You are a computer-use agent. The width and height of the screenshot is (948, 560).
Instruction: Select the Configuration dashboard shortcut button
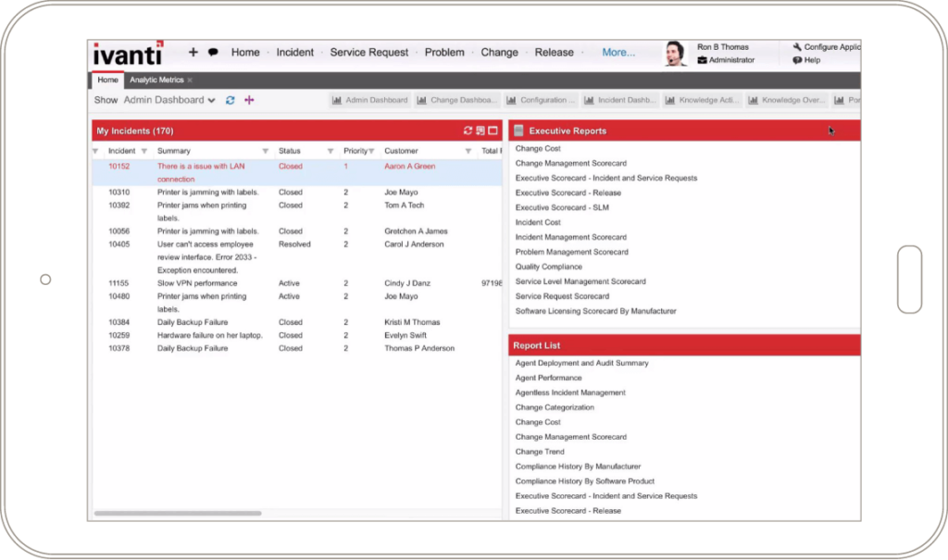point(541,100)
